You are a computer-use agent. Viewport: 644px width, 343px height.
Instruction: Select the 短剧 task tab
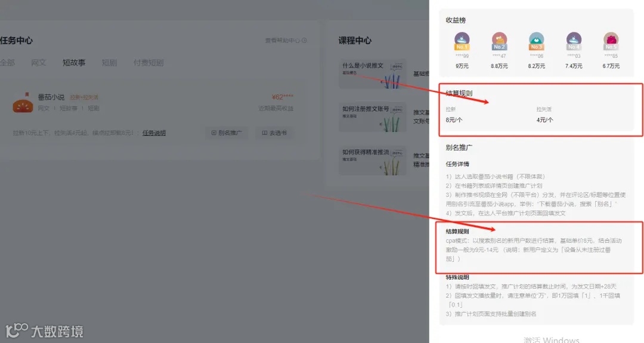[x=109, y=63]
